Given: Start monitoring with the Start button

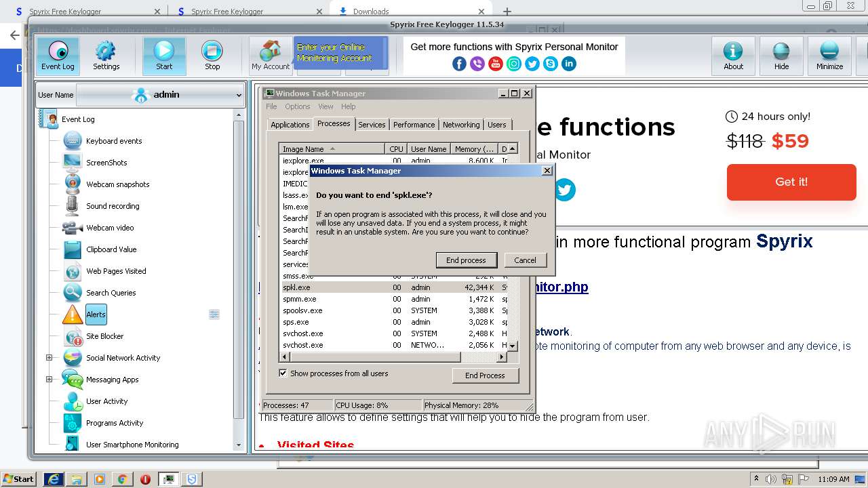Looking at the screenshot, I should pos(164,56).
